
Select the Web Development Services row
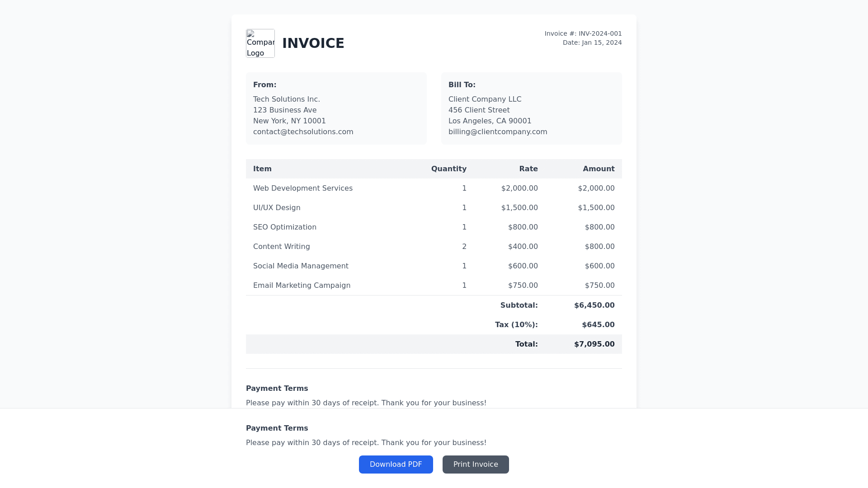(x=302, y=188)
